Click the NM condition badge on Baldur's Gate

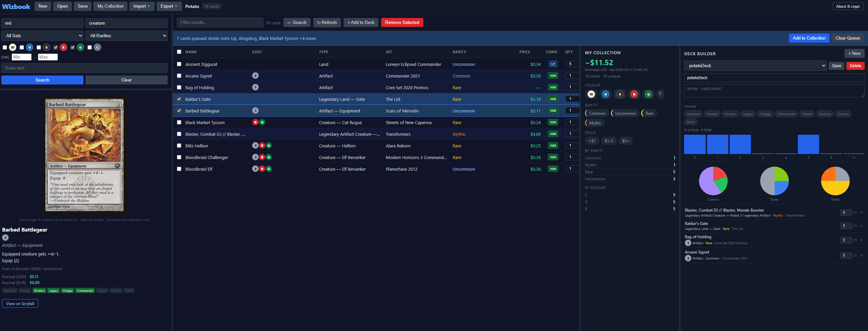pos(553,99)
